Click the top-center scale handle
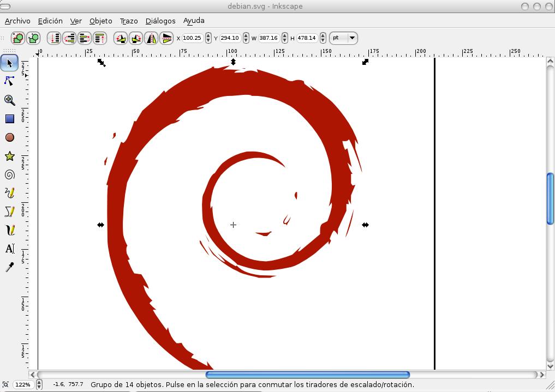This screenshot has height=392, width=555. point(233,62)
